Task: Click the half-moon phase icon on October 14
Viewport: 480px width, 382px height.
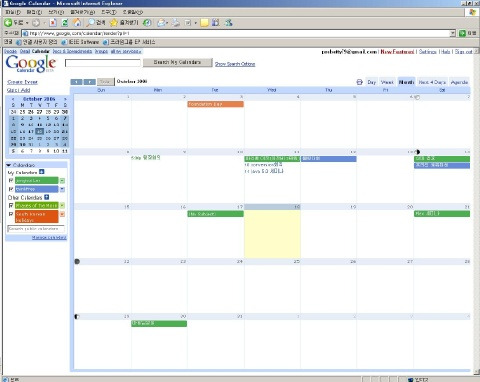Action: click(x=417, y=152)
